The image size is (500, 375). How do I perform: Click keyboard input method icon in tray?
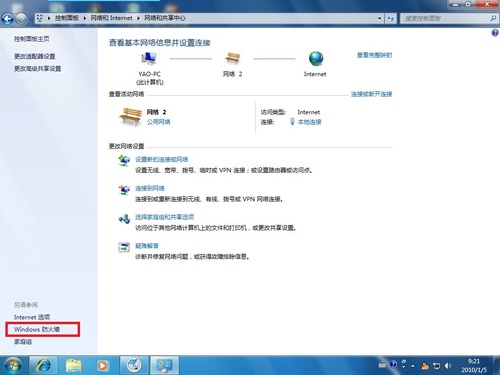click(382, 365)
